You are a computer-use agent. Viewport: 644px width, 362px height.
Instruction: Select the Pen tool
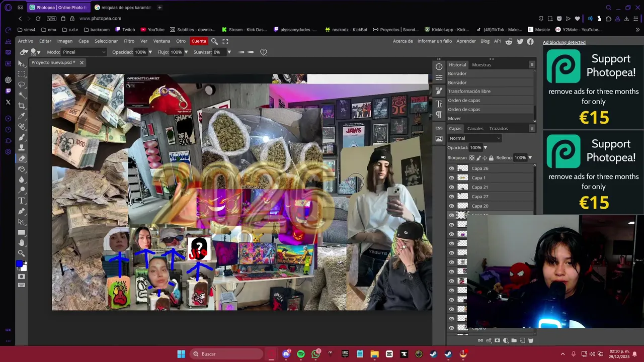tap(22, 211)
